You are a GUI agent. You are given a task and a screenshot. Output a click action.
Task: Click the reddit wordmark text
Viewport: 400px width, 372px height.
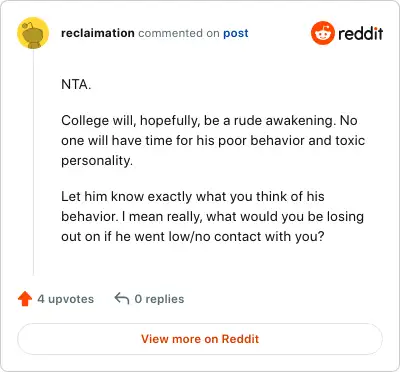[x=361, y=33]
